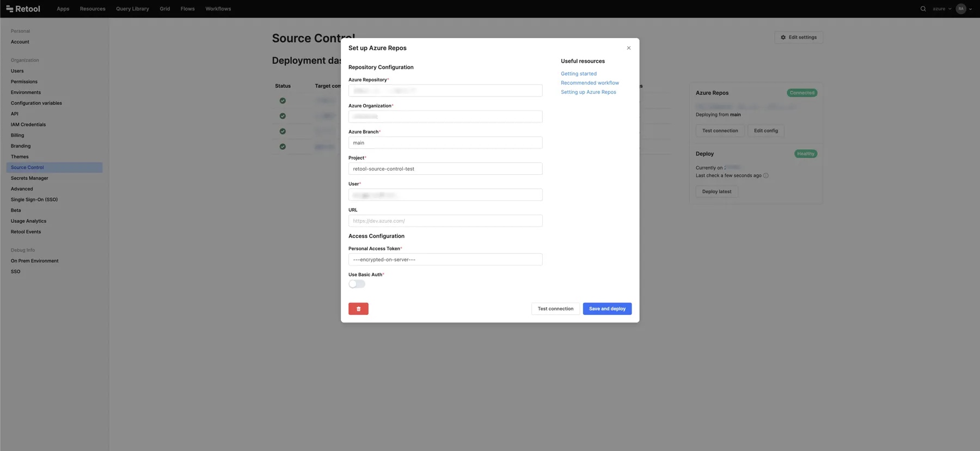The height and width of the screenshot is (451, 980).
Task: Click Save and deploy
Action: [607, 309]
